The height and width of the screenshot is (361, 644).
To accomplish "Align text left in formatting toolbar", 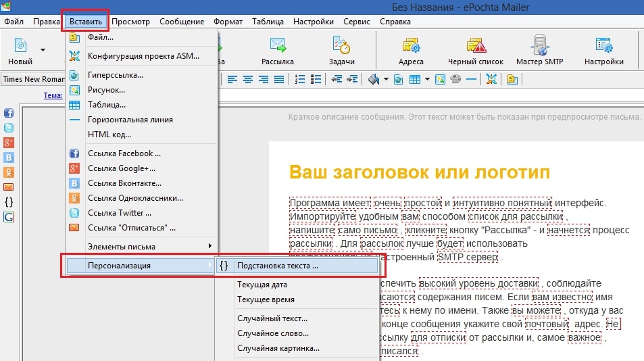I will [232, 79].
